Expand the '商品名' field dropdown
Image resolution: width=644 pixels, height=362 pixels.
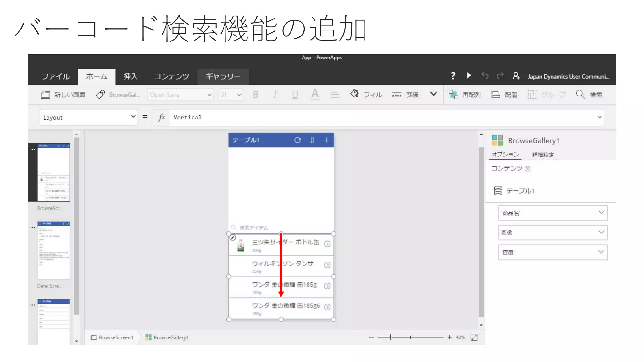(601, 213)
